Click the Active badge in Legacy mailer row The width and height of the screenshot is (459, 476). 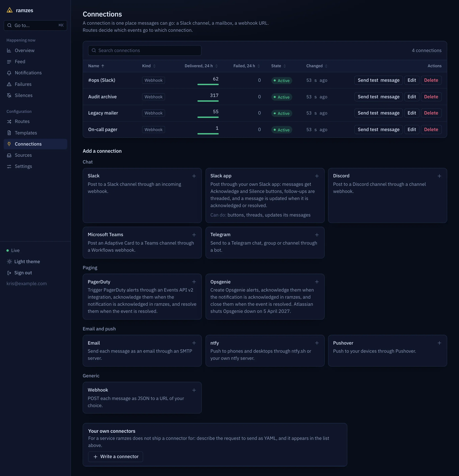(281, 113)
